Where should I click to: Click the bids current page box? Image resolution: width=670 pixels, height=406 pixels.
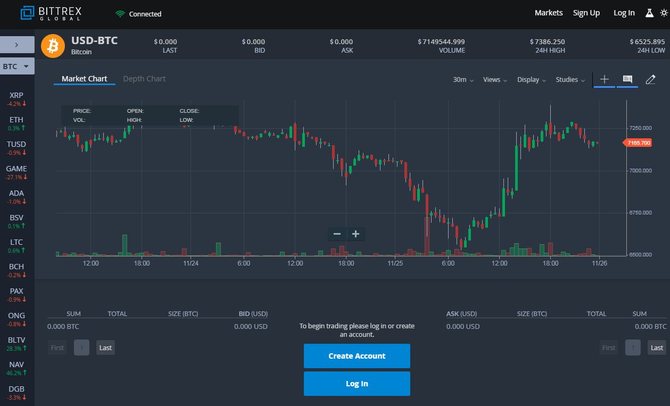coord(82,347)
